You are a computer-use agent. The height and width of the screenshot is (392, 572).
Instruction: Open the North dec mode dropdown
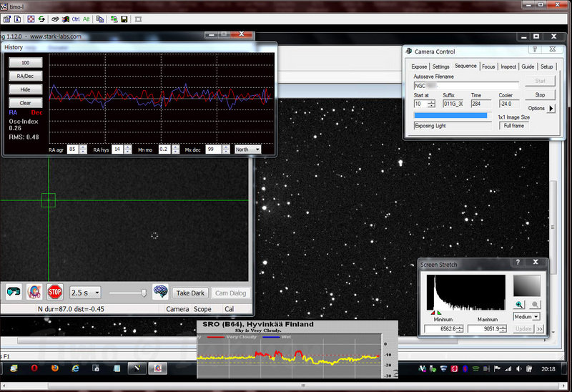point(247,150)
